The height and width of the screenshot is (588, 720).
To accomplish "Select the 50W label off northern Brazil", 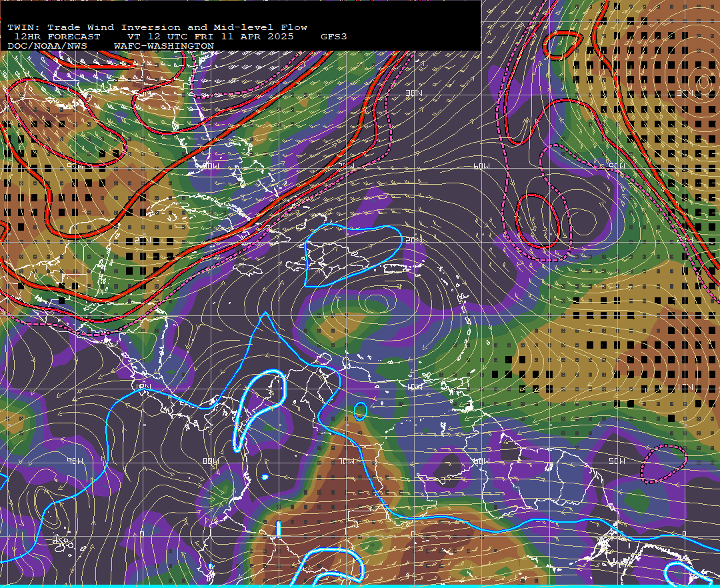I will [x=617, y=461].
